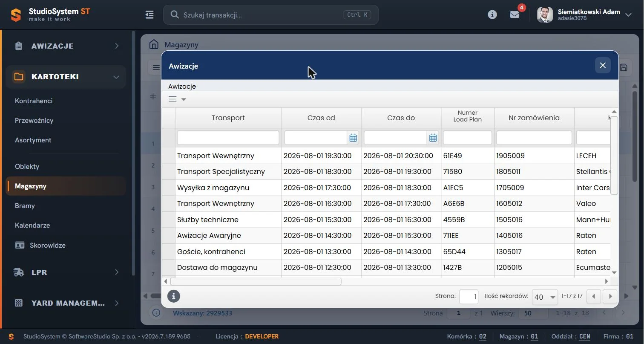Collapse the sidebar with the menu toggle icon
The image size is (644, 344).
149,15
